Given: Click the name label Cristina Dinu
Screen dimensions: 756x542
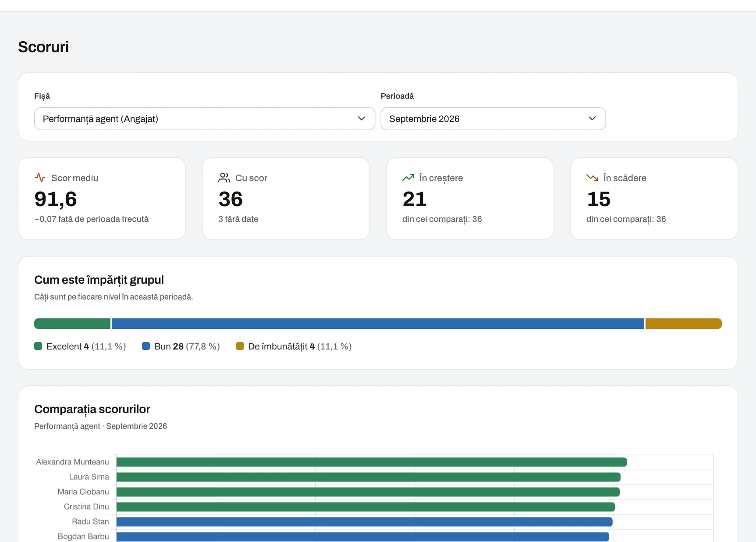Looking at the screenshot, I should [x=86, y=507].
